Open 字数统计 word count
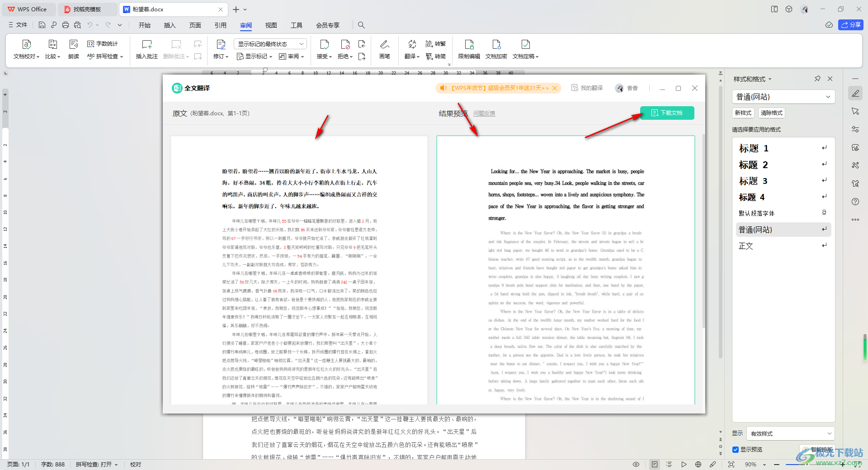This screenshot has width=868, height=470. click(x=103, y=44)
